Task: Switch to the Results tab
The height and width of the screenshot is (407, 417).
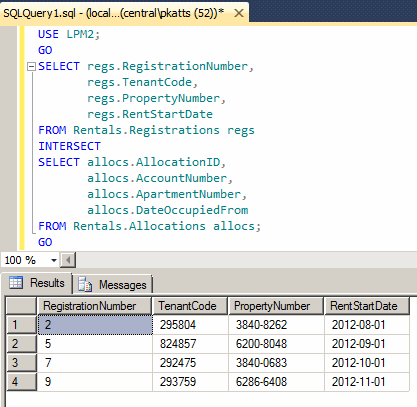Action: (37, 283)
